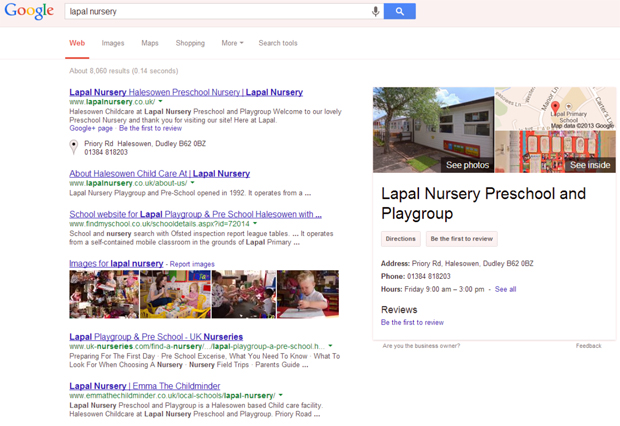Activate voice search microphone icon
The width and height of the screenshot is (620, 426).
(375, 11)
